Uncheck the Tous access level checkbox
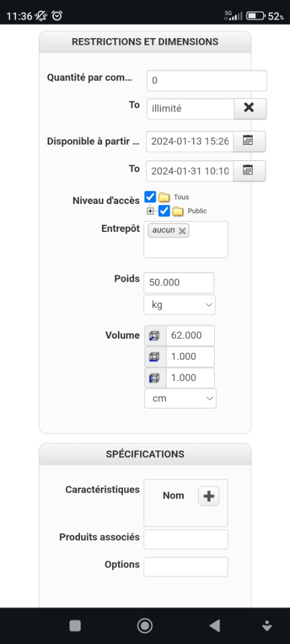The width and height of the screenshot is (290, 644). click(x=150, y=196)
